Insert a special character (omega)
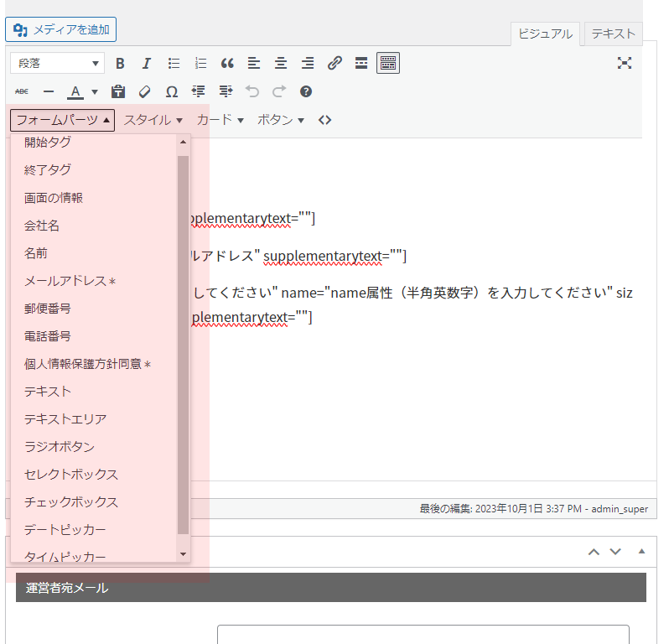This screenshot has height=644, width=669. click(172, 91)
